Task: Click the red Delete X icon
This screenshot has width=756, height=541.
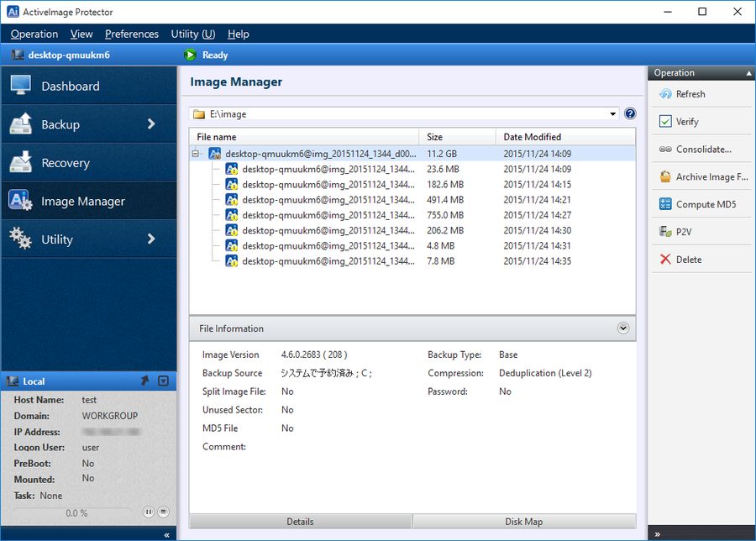Action: point(665,260)
